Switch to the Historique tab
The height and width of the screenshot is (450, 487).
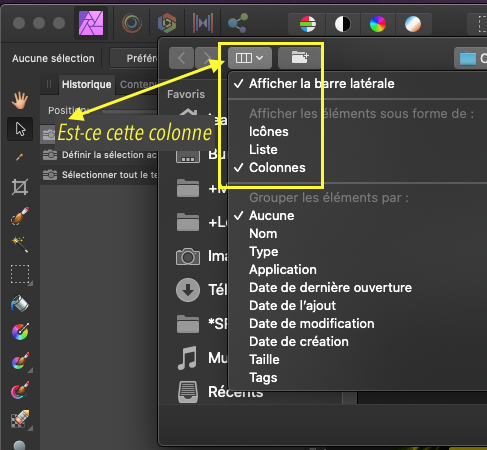[x=87, y=85]
